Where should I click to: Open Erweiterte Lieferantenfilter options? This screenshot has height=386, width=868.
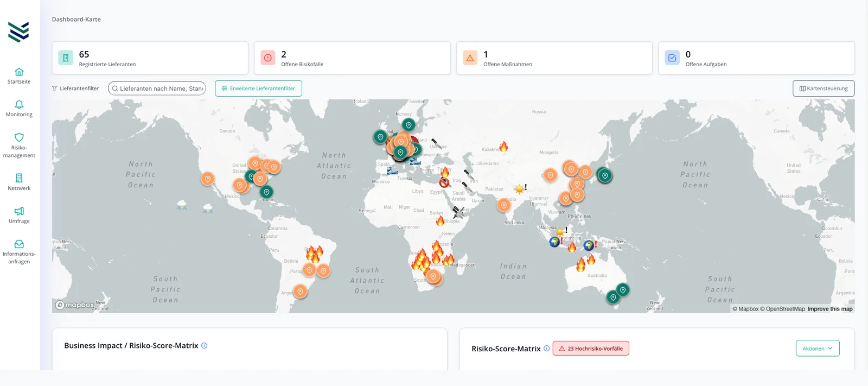pos(258,88)
